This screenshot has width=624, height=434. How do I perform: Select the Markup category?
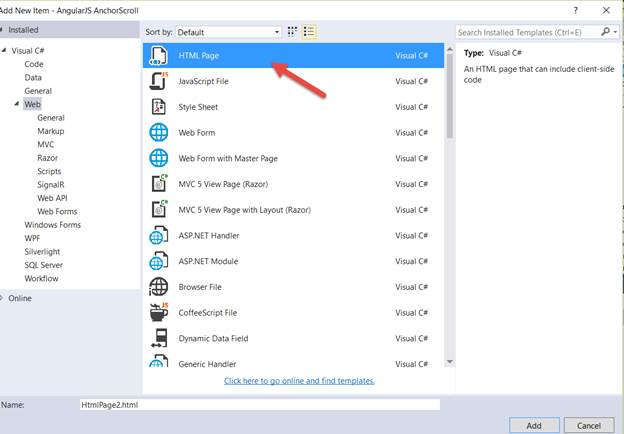51,131
